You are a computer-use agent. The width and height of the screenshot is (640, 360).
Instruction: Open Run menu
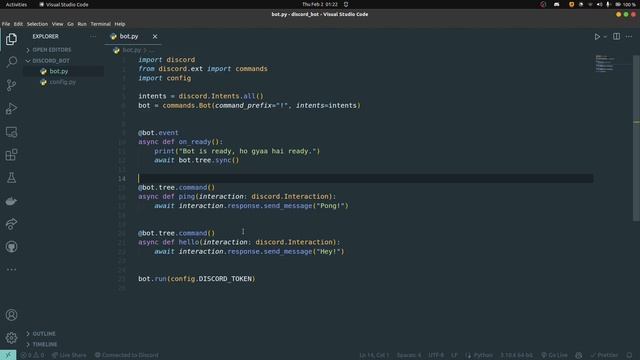click(x=82, y=24)
